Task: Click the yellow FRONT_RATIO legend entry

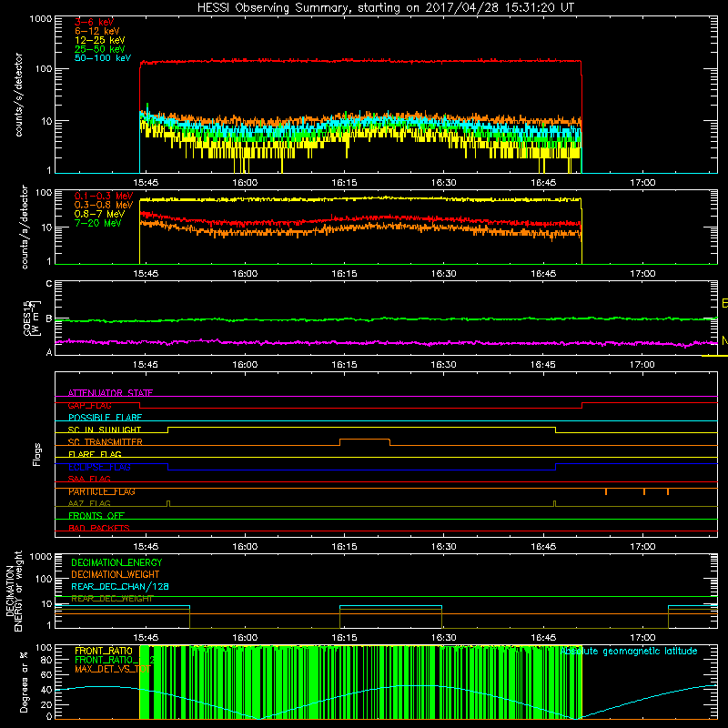Action: point(104,651)
